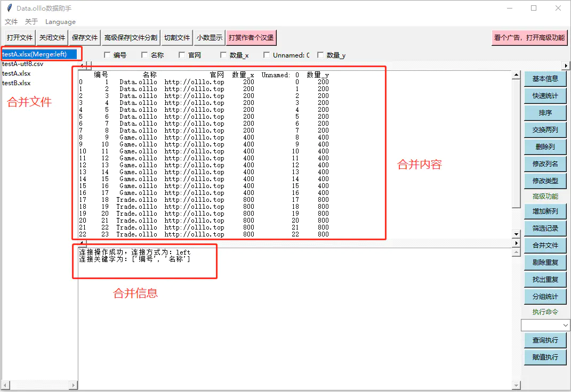
Task: Click 看个广告，打开高级功能 button
Action: (529, 37)
